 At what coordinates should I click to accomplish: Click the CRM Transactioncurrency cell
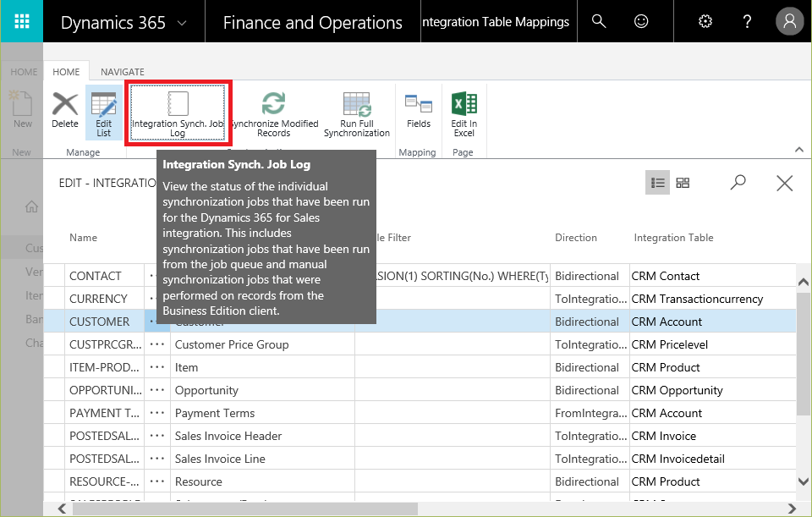pos(712,299)
